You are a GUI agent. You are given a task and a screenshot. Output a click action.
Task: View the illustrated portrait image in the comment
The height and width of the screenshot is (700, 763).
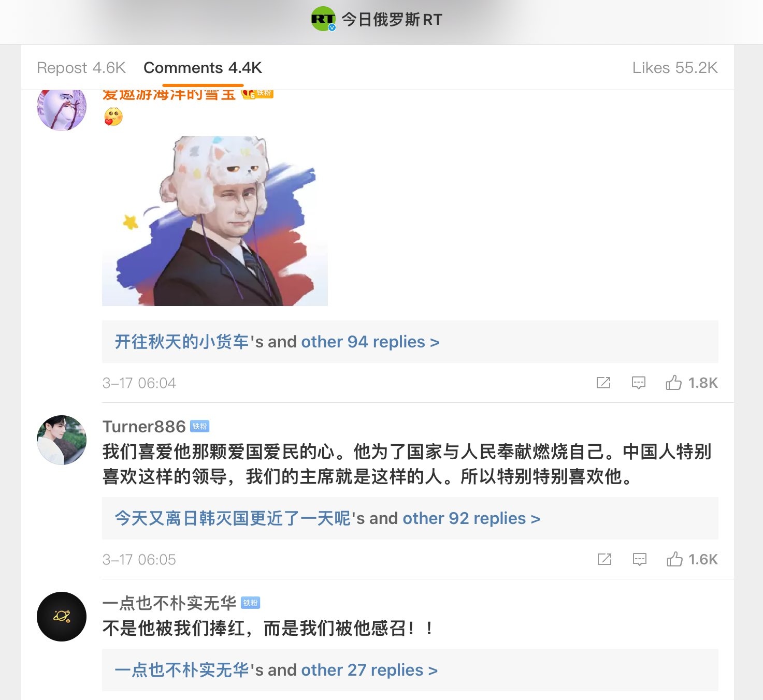pos(215,221)
